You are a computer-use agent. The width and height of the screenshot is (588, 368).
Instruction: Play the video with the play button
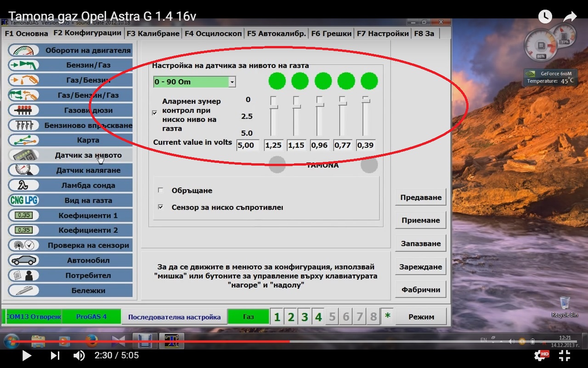[x=27, y=355]
